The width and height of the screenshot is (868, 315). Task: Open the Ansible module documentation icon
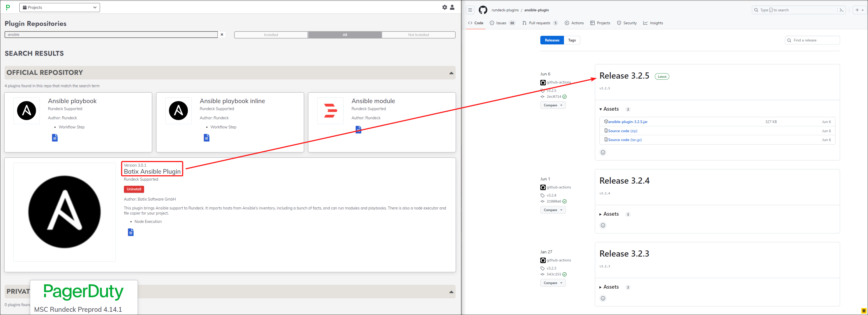[x=359, y=129]
